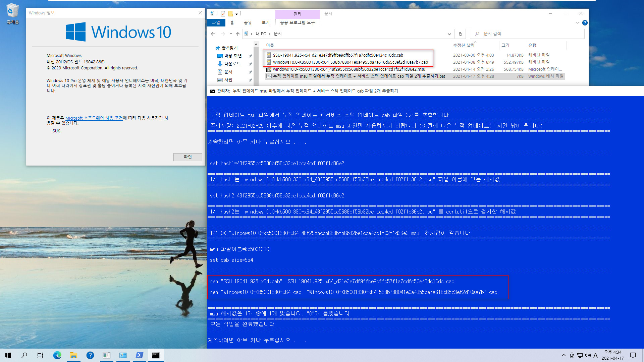Show hidden tray icons chevron
Image resolution: width=644 pixels, height=362 pixels.
click(564, 355)
